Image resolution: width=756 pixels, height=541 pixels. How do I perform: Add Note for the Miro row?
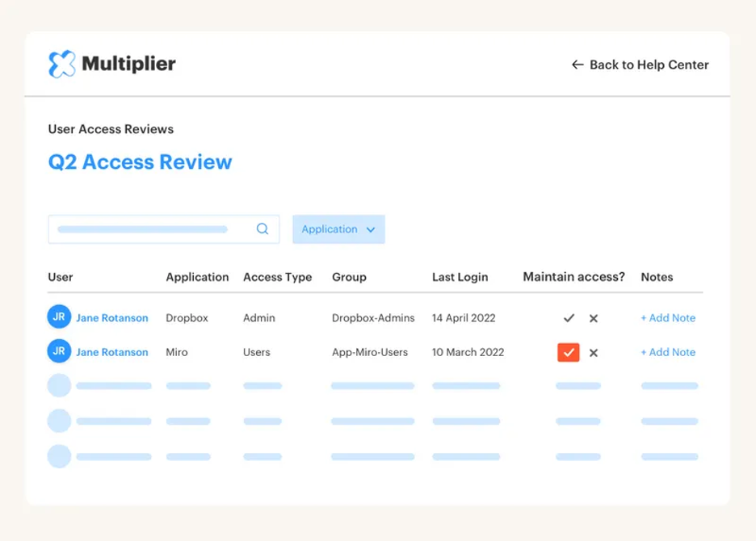click(x=668, y=352)
